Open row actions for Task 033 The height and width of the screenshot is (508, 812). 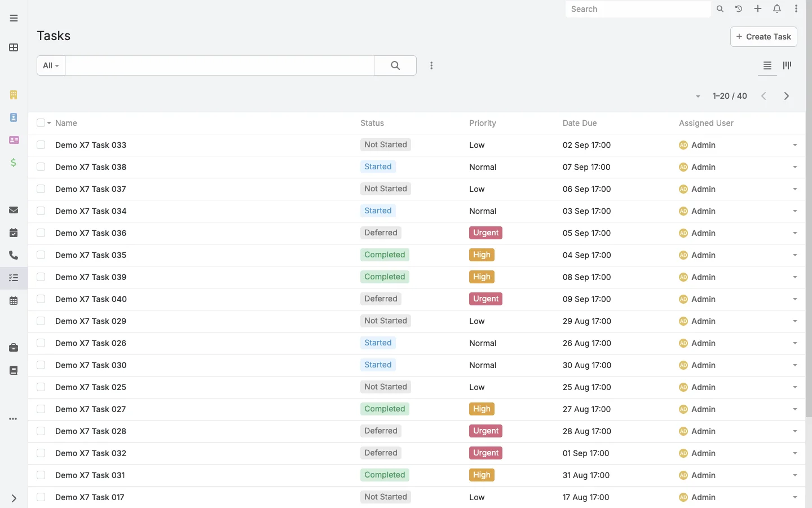(x=795, y=145)
